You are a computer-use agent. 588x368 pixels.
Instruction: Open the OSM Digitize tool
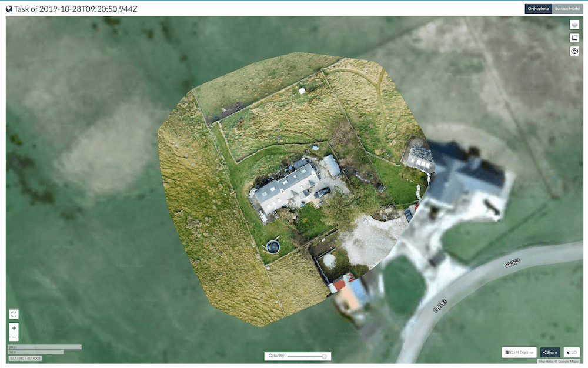[519, 352]
